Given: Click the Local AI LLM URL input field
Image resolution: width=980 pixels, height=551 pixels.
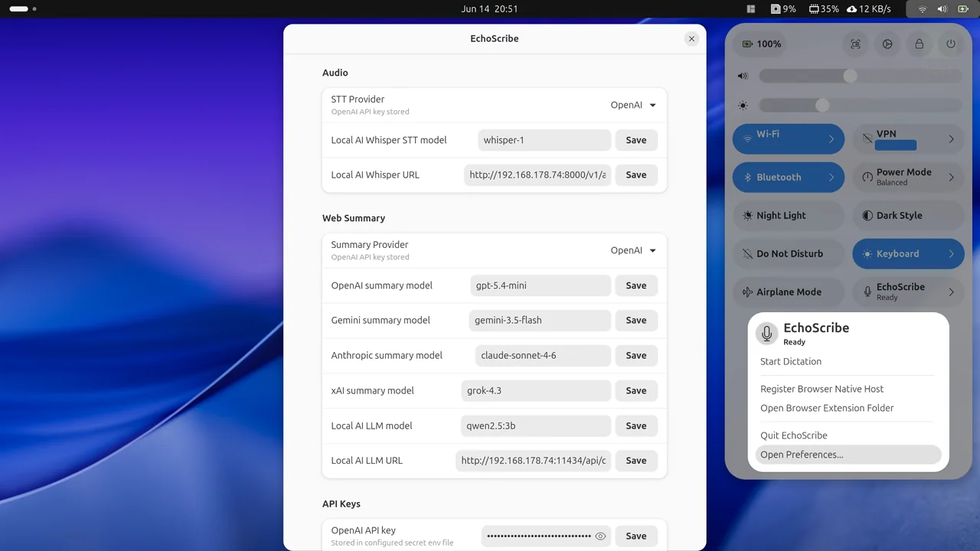Looking at the screenshot, I should [x=533, y=461].
